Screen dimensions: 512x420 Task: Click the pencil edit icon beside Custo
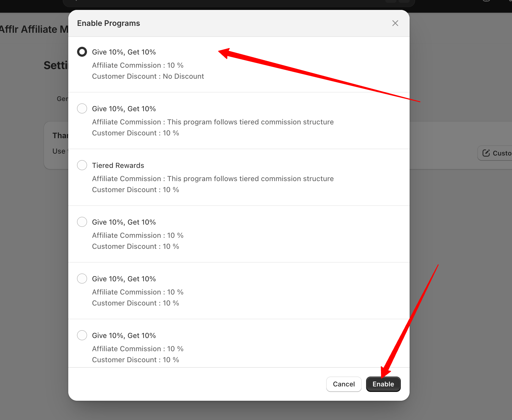coord(486,153)
